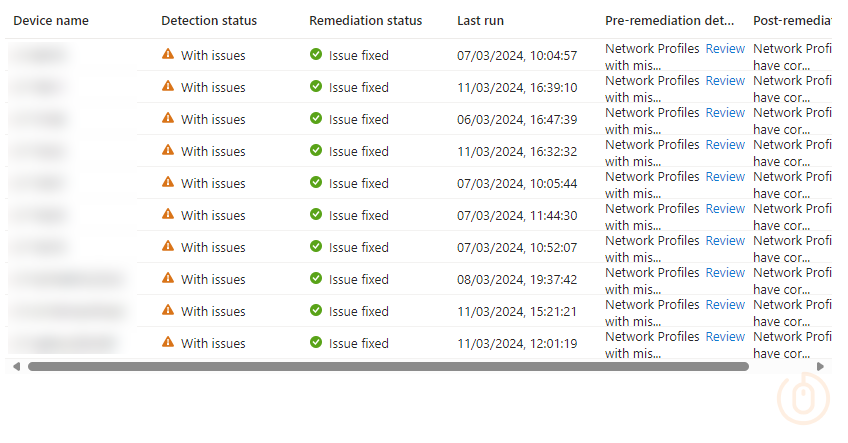Click green check icon in 16:32:32 row
The width and height of the screenshot is (848, 443).
(316, 151)
